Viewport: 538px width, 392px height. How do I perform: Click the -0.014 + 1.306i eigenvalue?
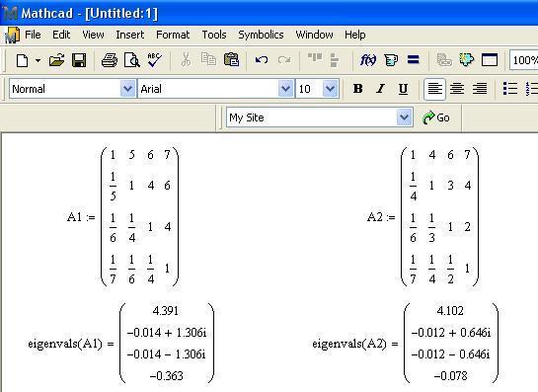(x=167, y=333)
